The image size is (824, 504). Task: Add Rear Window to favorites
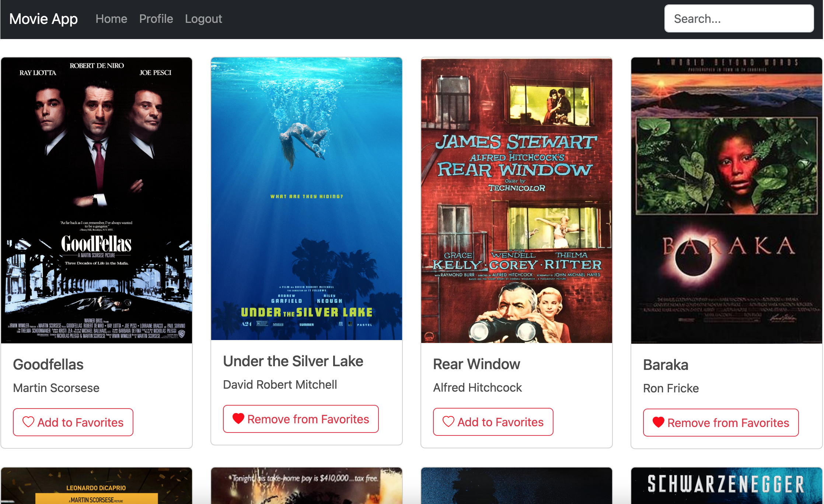(x=493, y=422)
